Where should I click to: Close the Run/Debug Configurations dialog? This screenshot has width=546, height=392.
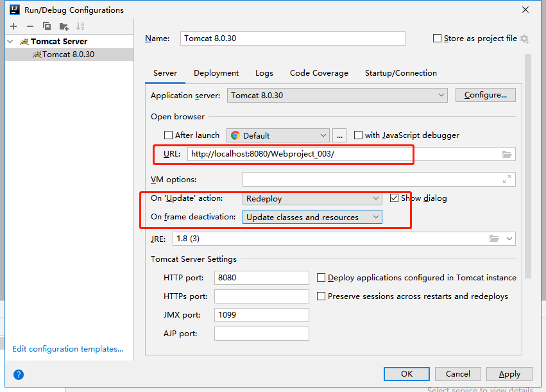[x=525, y=10]
